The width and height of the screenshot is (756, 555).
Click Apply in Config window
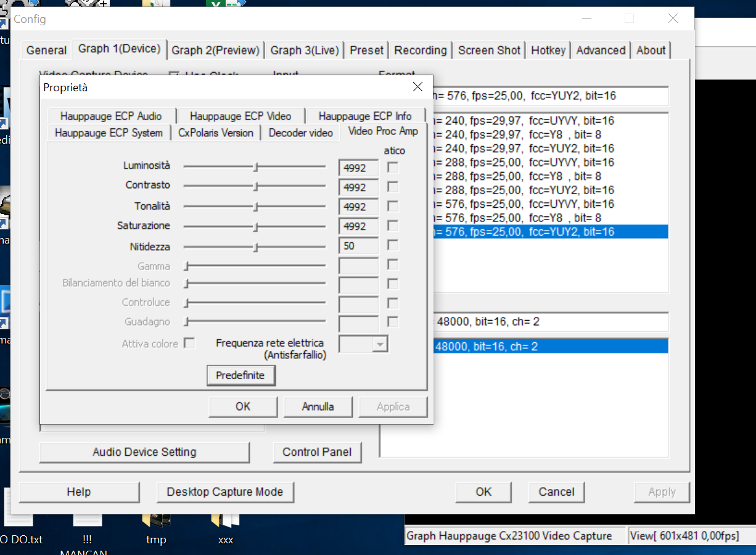pos(662,492)
